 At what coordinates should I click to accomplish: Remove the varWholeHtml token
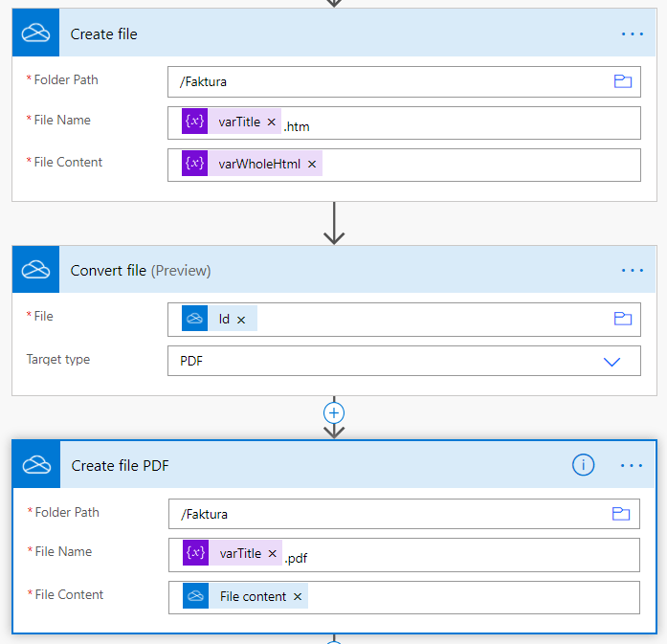[x=312, y=165]
